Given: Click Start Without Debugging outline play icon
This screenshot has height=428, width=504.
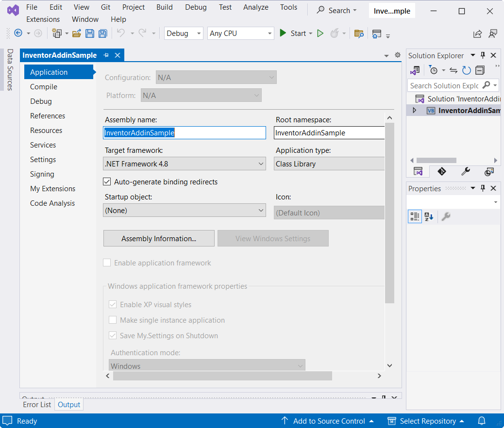Looking at the screenshot, I should (x=320, y=33).
